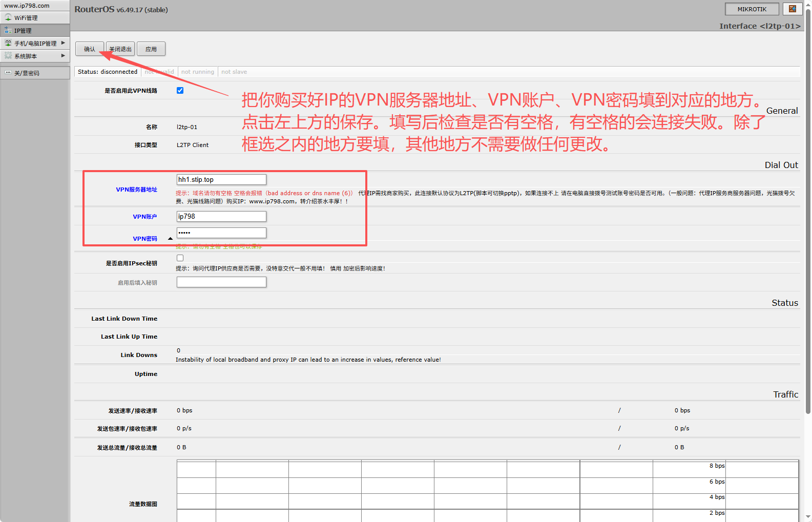
Task: Click the blue VPN服务器地址 label
Action: pos(136,190)
